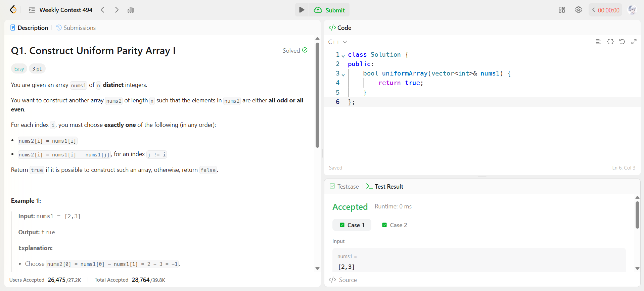Image resolution: width=644 pixels, height=291 pixels.
Task: Reset code to default template
Action: coord(622,42)
